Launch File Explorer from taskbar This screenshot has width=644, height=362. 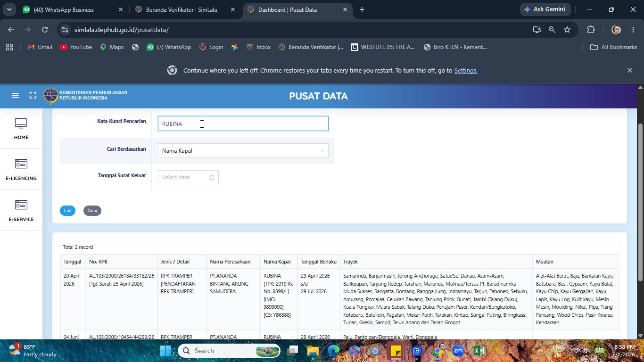tap(313, 351)
